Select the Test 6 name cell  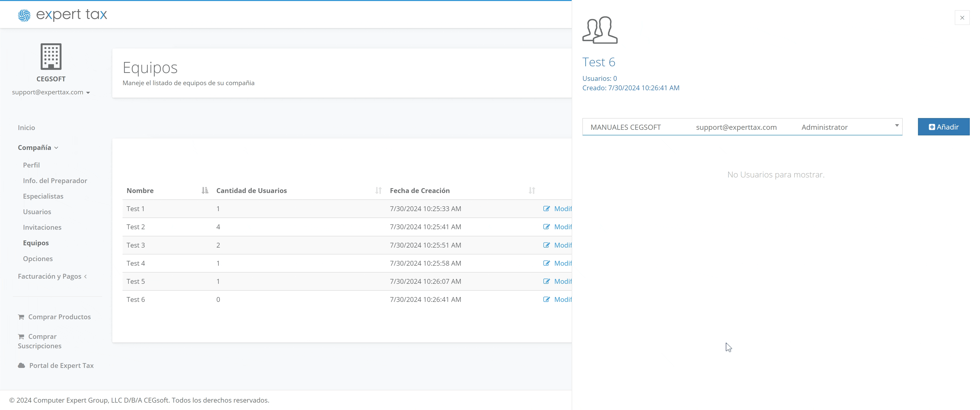[136, 299]
